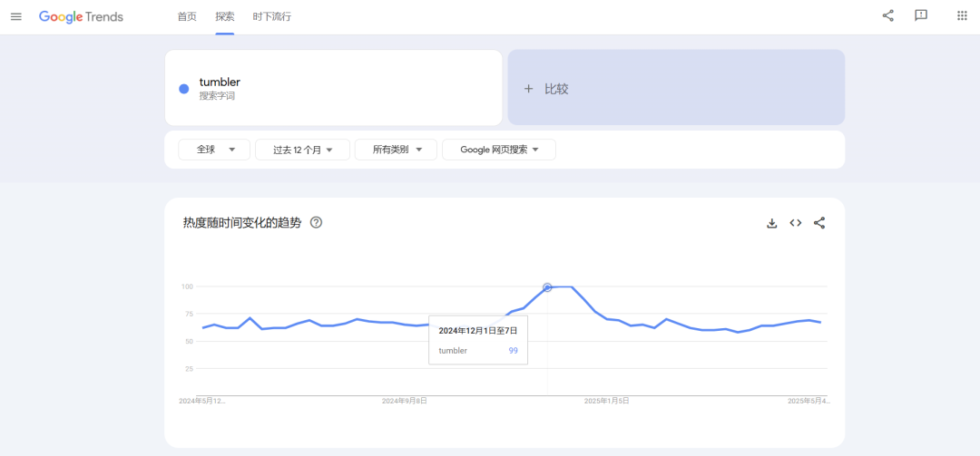Click the y-axis label 25
Image resolution: width=980 pixels, height=456 pixels.
coord(189,369)
